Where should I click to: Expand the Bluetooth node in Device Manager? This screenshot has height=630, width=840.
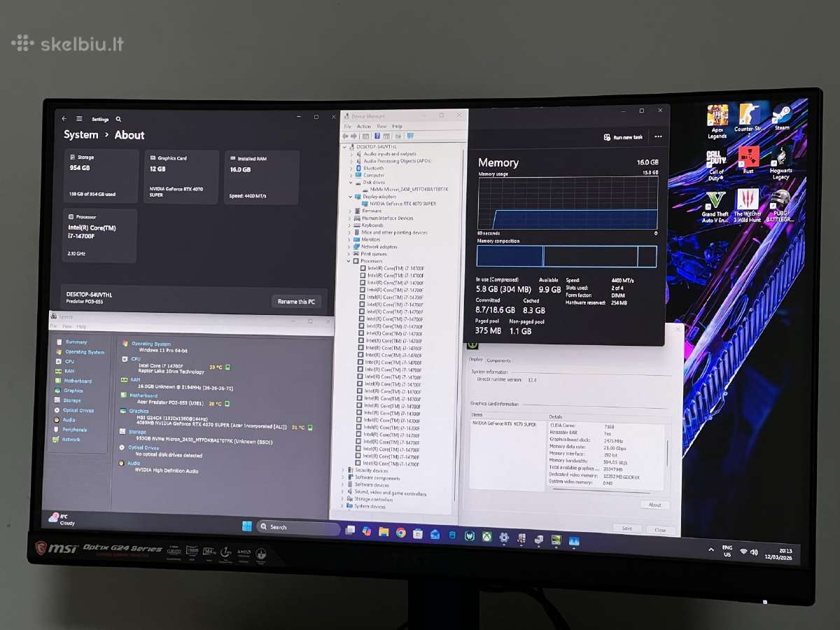[351, 168]
